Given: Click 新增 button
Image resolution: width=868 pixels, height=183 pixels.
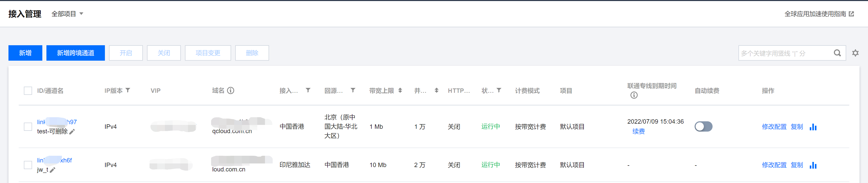Looking at the screenshot, I should (x=25, y=53).
